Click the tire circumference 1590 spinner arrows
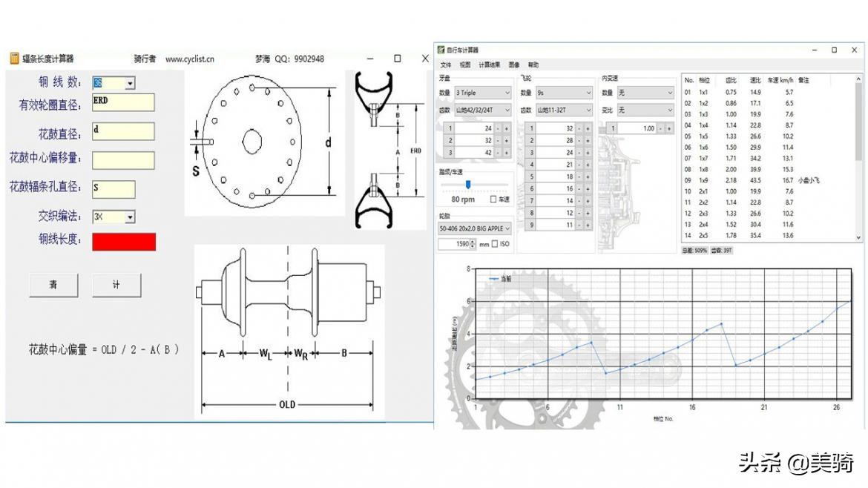The height and width of the screenshot is (488, 868). point(473,244)
